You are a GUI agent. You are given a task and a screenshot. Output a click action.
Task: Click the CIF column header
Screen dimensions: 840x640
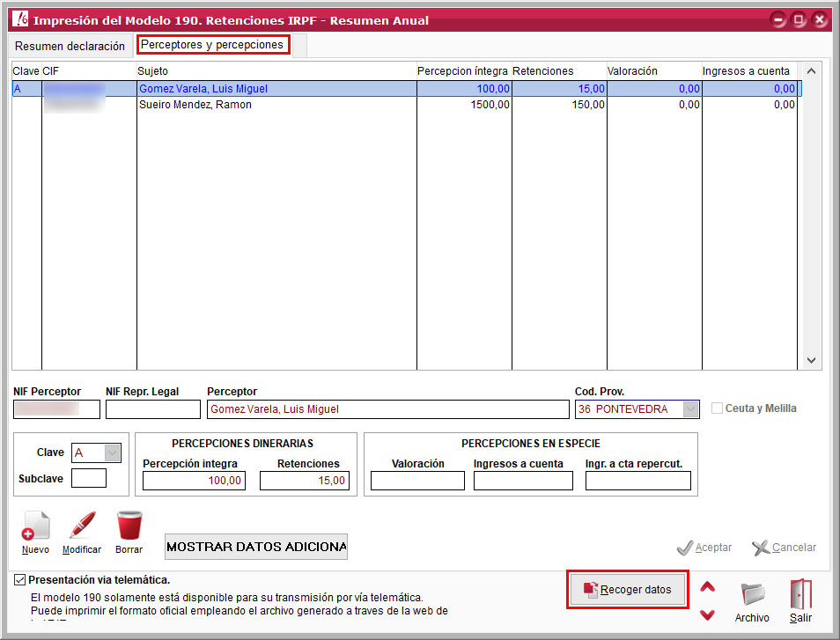pyautogui.click(x=89, y=71)
